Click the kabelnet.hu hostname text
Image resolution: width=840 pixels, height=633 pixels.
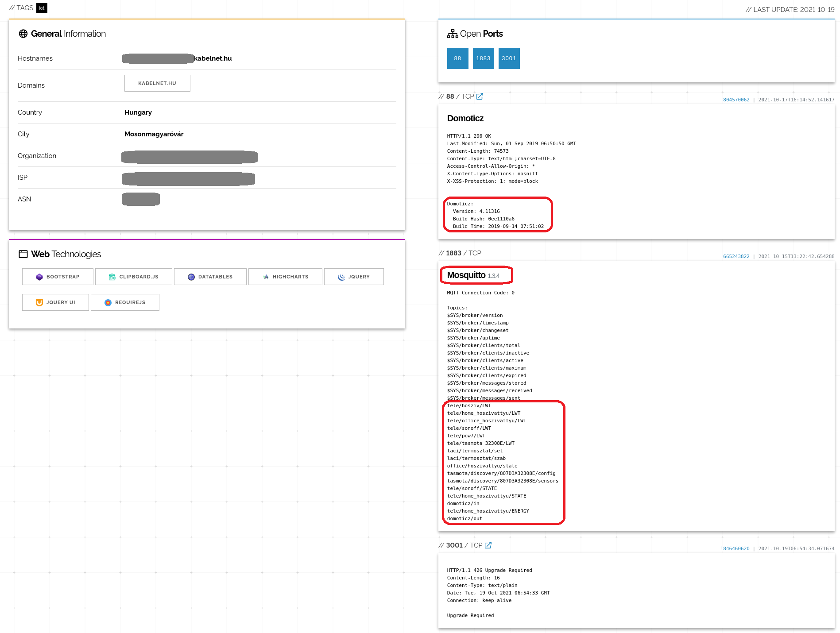(213, 58)
